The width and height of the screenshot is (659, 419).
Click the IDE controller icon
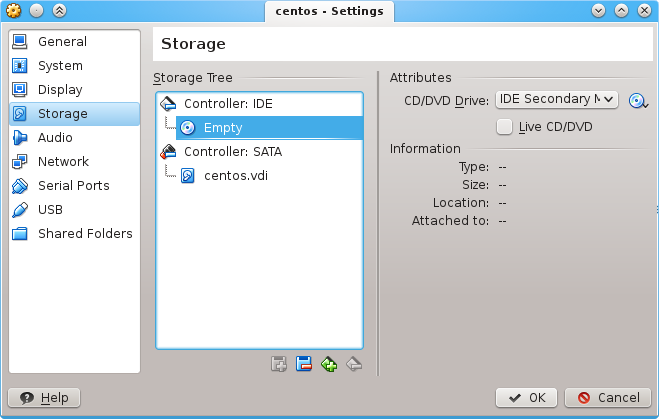tap(169, 103)
